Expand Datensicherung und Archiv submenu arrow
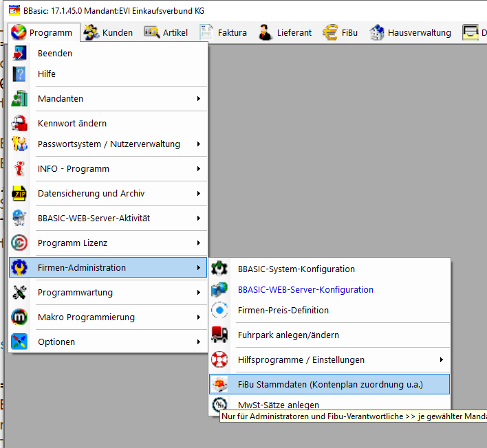Screen dimensions: 487x448 coord(199,194)
